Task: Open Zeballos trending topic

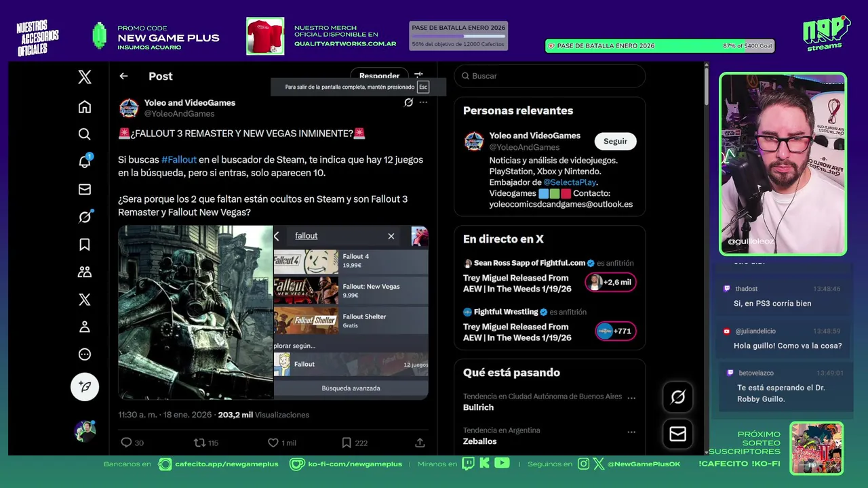Action: coord(480,441)
